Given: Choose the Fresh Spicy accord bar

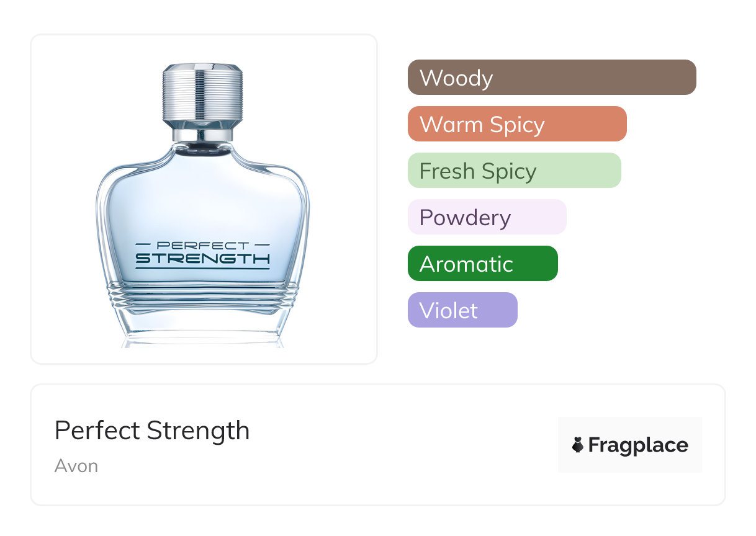Looking at the screenshot, I should coord(514,171).
